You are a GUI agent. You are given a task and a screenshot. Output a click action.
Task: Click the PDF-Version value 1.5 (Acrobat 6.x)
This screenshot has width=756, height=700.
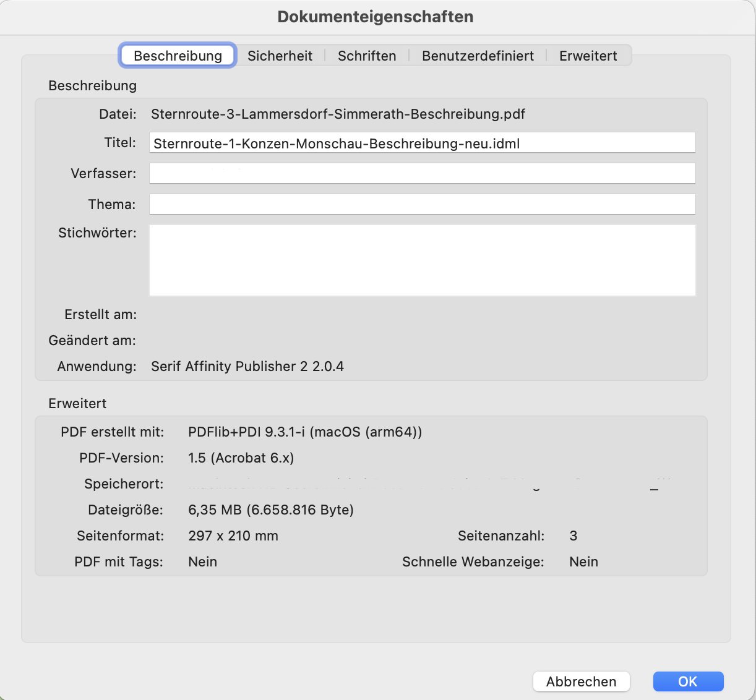pyautogui.click(x=241, y=458)
